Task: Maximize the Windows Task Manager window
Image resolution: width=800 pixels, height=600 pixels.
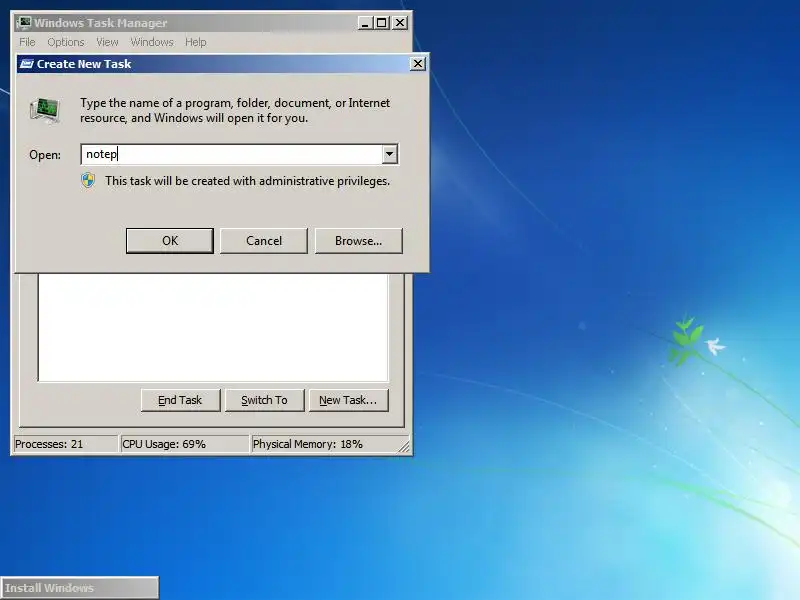Action: [x=382, y=23]
